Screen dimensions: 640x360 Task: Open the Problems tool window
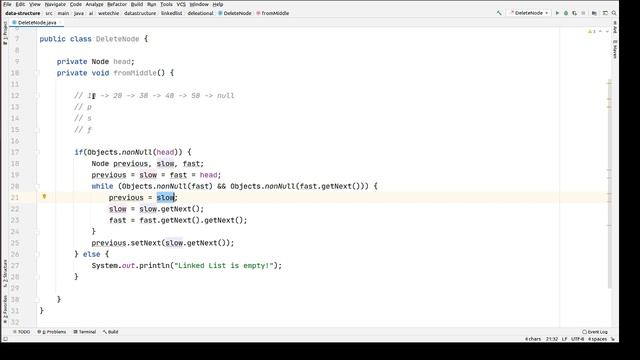(x=51, y=332)
